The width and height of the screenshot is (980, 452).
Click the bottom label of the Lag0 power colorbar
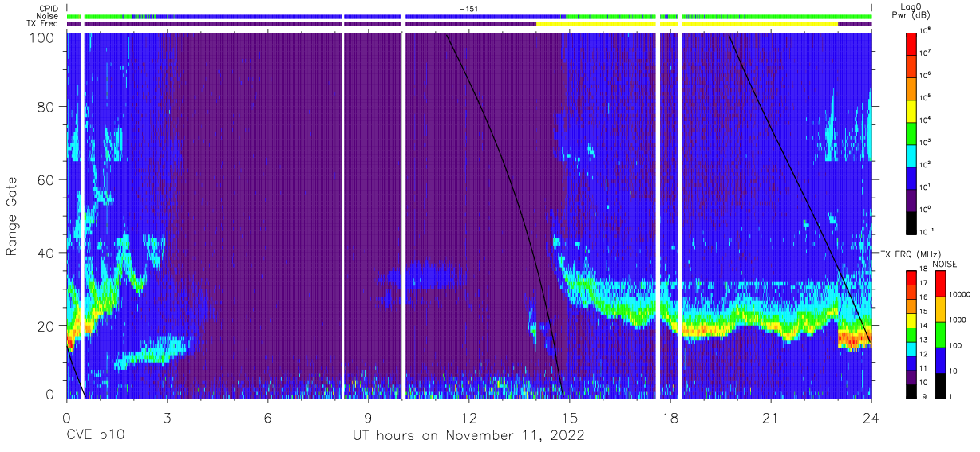[928, 230]
